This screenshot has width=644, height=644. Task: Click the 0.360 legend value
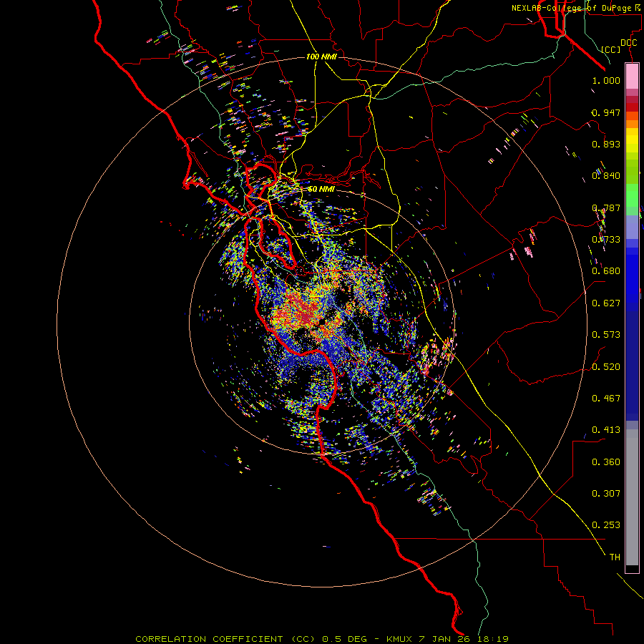(x=606, y=462)
